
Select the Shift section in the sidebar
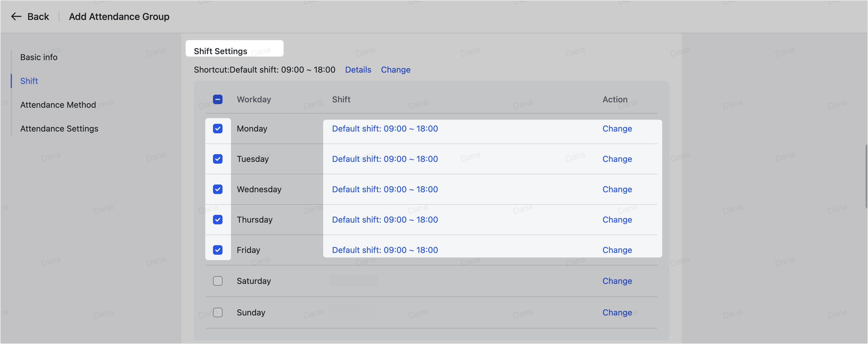click(29, 81)
